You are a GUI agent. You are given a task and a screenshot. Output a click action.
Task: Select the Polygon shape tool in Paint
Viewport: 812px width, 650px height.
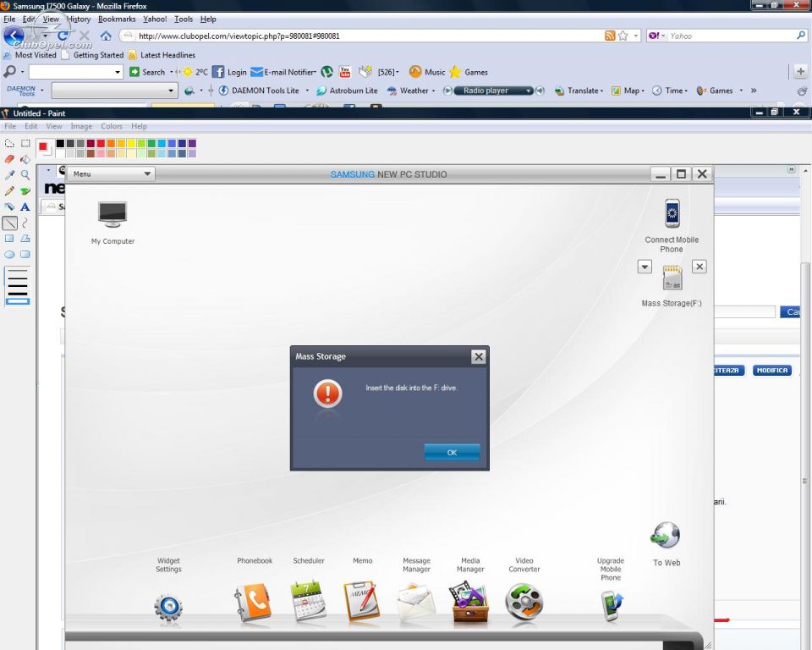point(25,239)
